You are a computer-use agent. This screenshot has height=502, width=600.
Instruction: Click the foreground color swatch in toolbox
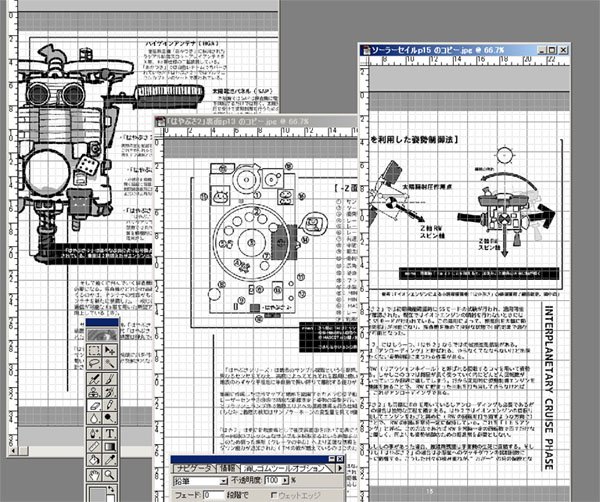coord(97,495)
